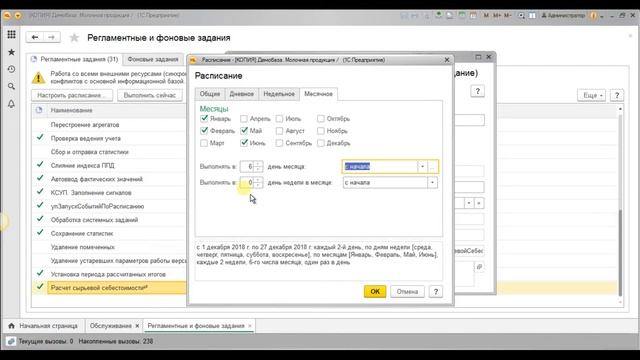Switch to the Начальная страница bottom tab
640x360 pixels.
click(44, 326)
